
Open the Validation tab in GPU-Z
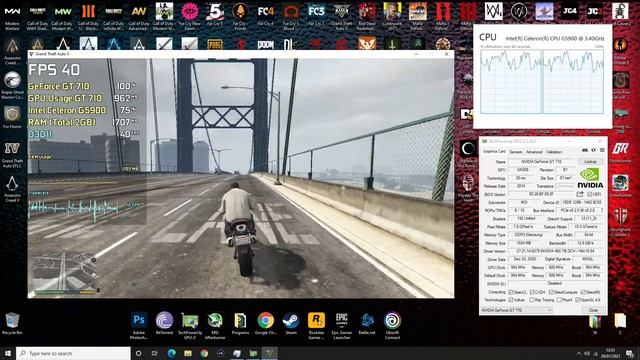554,152
